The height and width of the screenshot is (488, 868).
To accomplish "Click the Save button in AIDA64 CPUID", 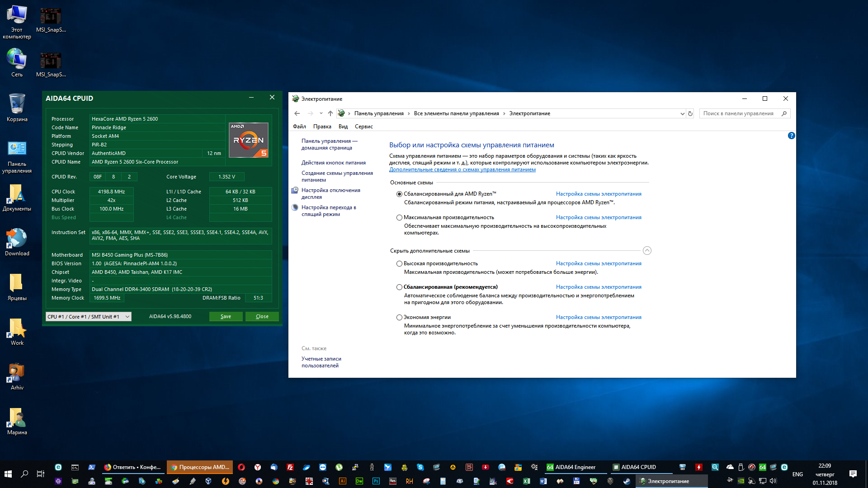I will click(x=226, y=317).
